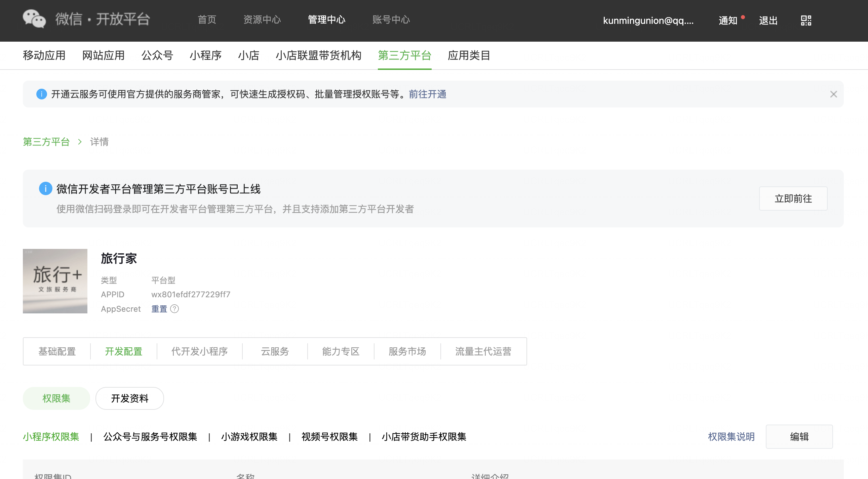Open 管理中心 in top navigation

click(x=326, y=19)
